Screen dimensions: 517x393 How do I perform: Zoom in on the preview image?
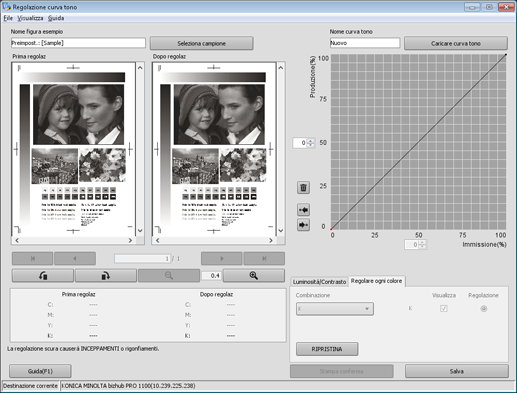click(x=254, y=276)
